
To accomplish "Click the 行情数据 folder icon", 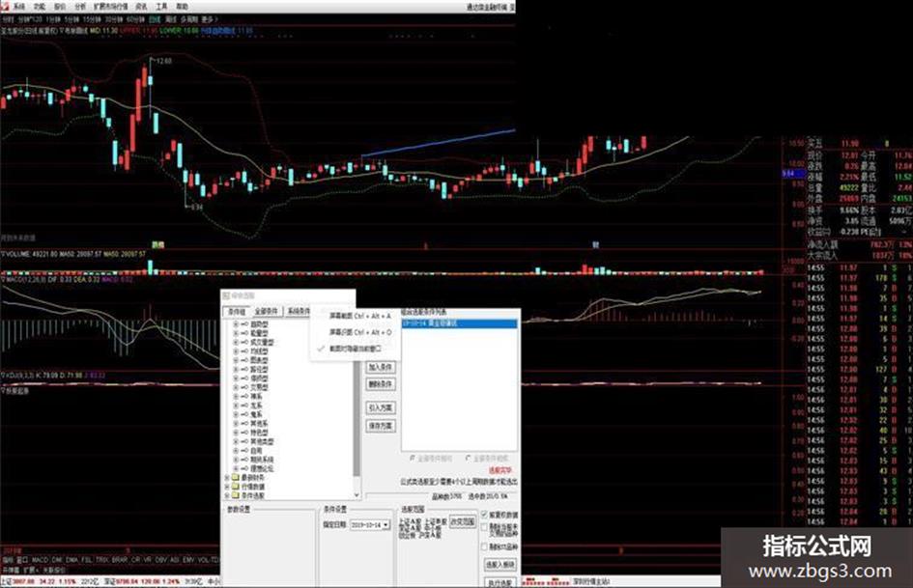I will pos(236,487).
